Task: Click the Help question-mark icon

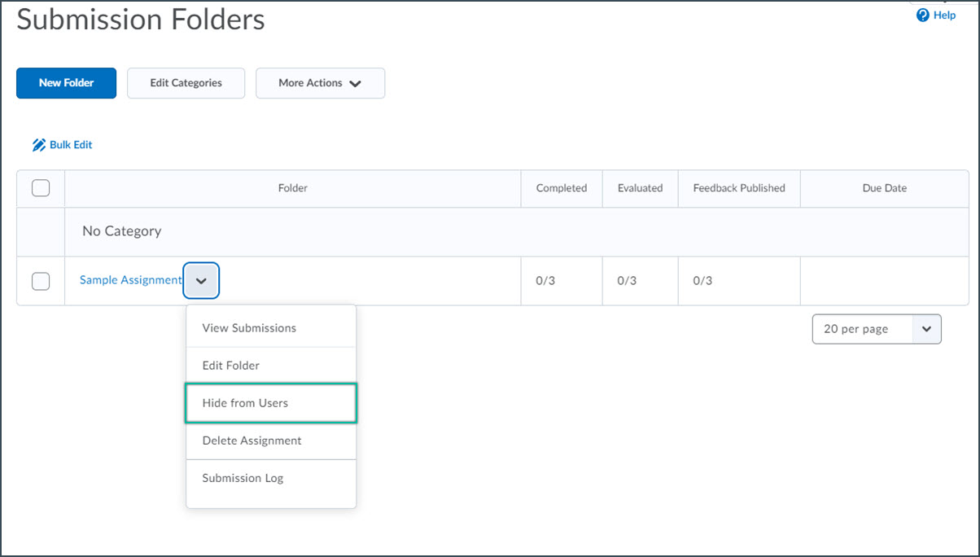Action: (x=922, y=15)
